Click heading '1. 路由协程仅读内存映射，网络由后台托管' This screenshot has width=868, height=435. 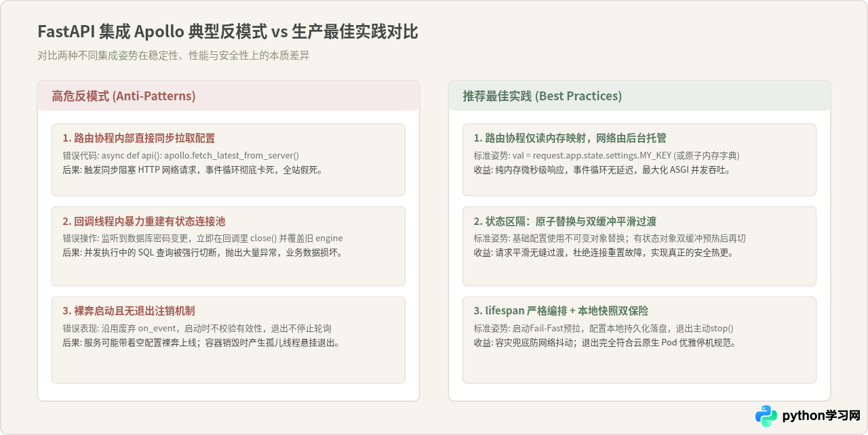(570, 138)
